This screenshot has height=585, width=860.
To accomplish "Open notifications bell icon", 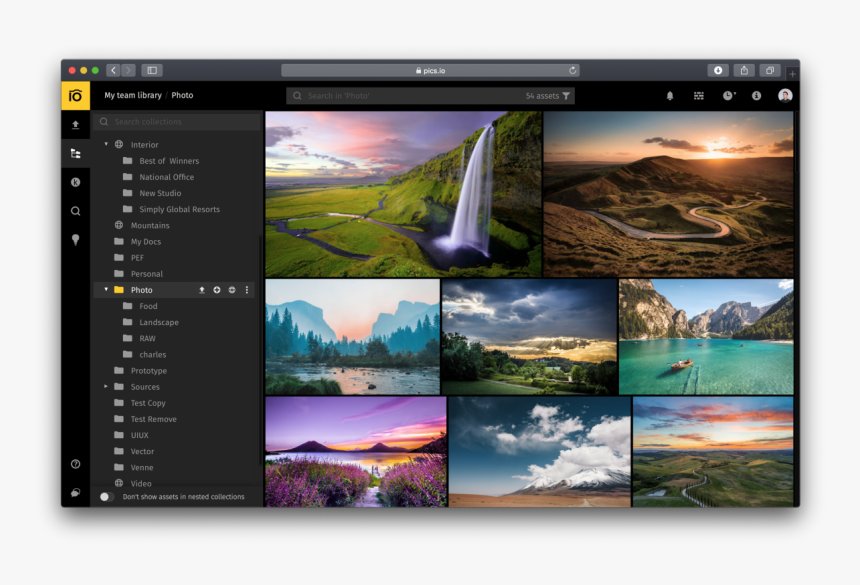I will [670, 96].
